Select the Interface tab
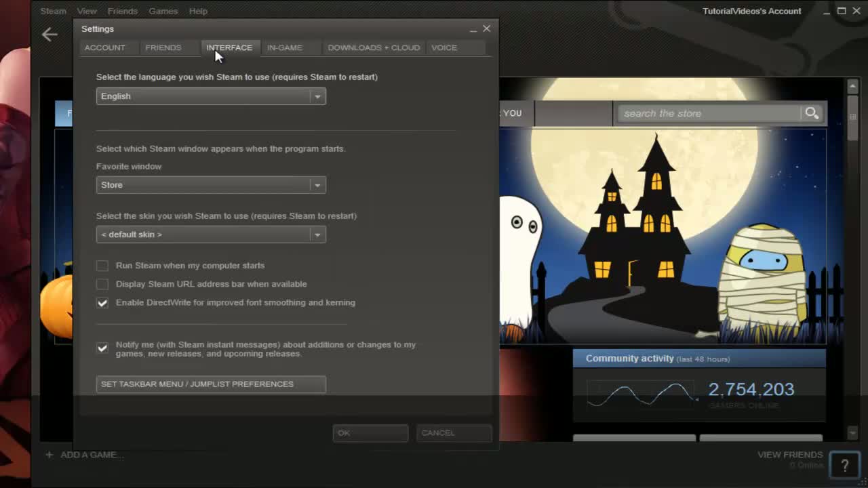 click(x=229, y=47)
